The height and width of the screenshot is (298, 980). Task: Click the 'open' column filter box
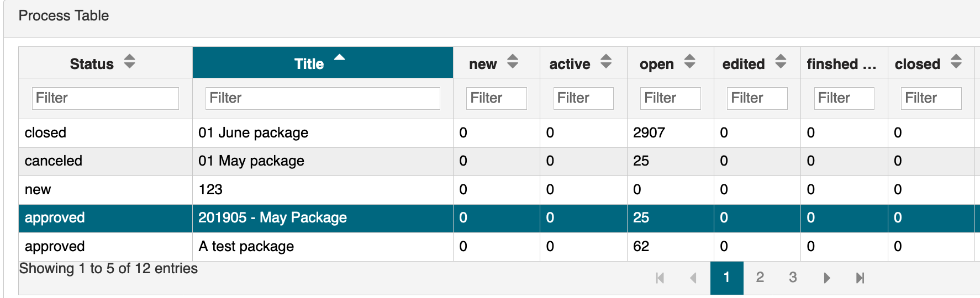(x=670, y=98)
